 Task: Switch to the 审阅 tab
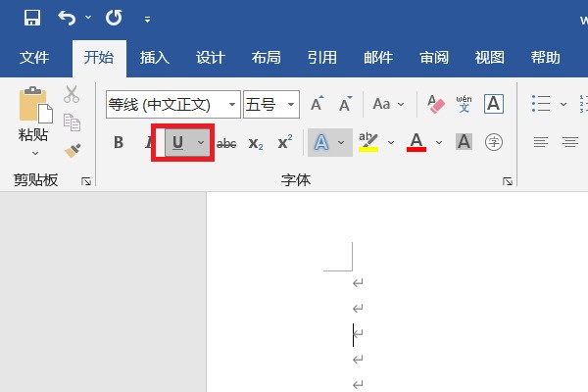click(434, 58)
